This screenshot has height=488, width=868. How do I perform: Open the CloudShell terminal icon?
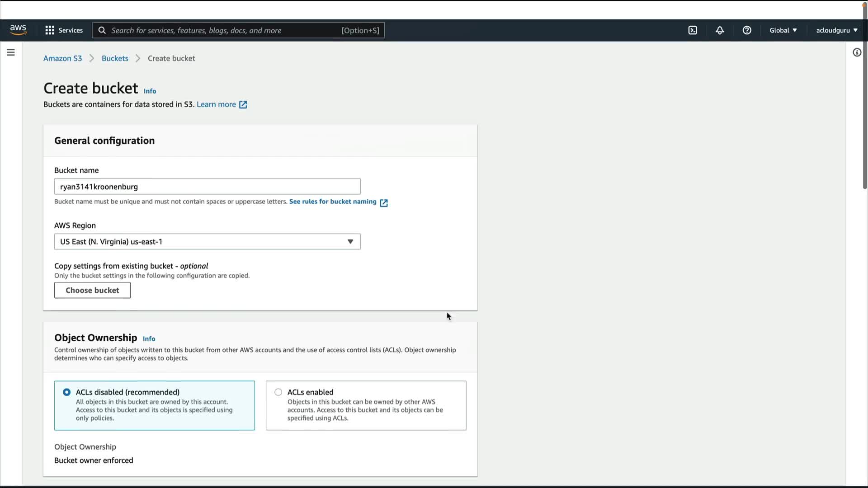tap(693, 30)
